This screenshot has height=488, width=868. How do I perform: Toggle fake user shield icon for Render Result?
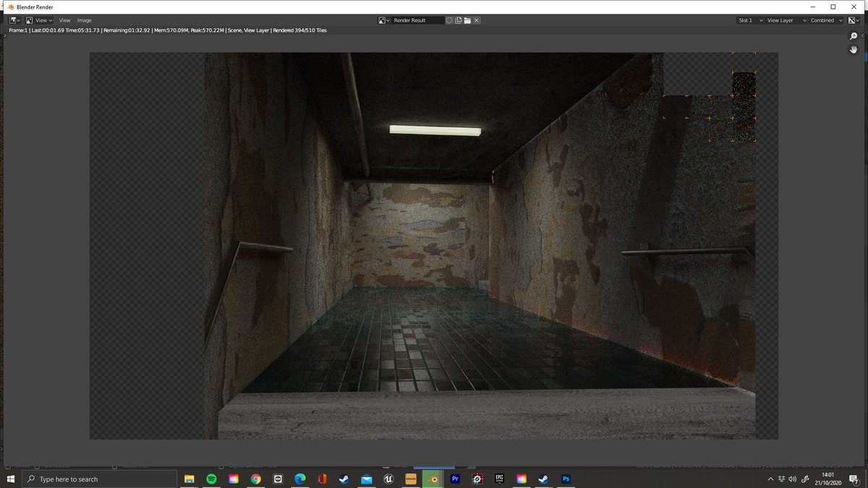tap(449, 20)
